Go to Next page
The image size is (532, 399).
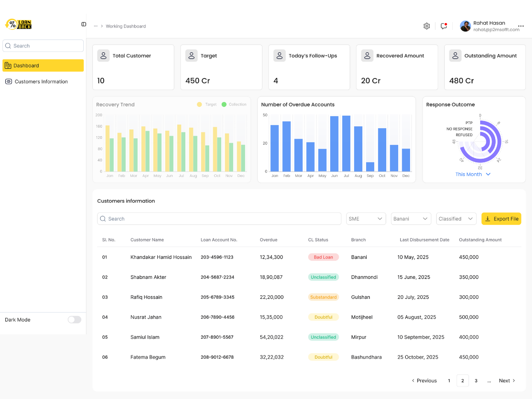[x=507, y=381]
